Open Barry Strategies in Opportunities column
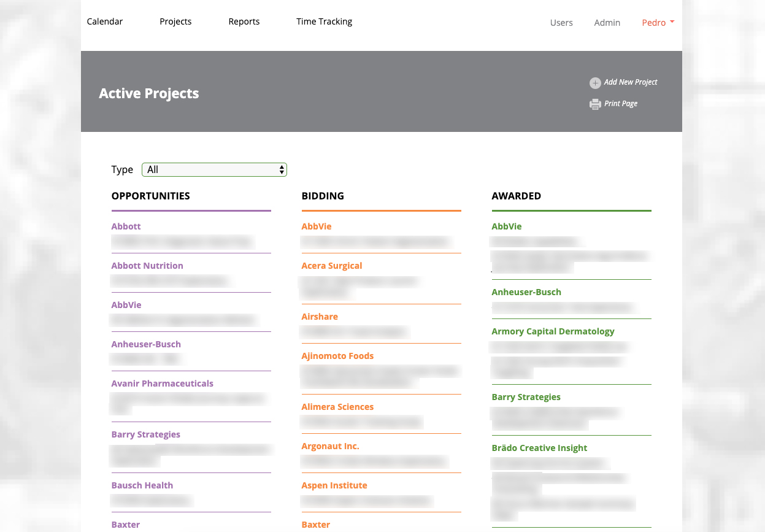 146,434
